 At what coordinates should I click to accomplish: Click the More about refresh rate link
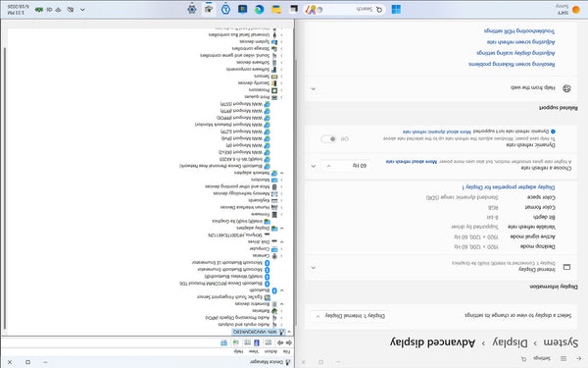[x=412, y=162]
